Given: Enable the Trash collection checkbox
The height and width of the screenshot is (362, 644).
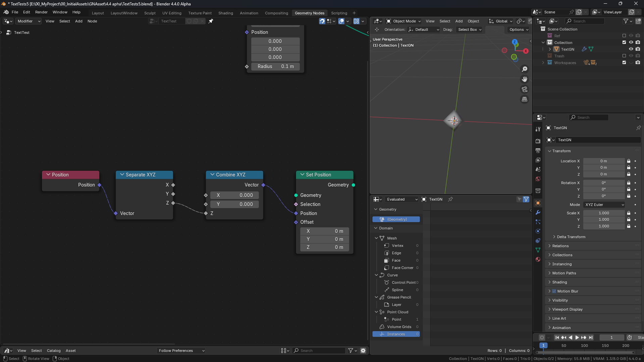Looking at the screenshot, I should coord(624,56).
